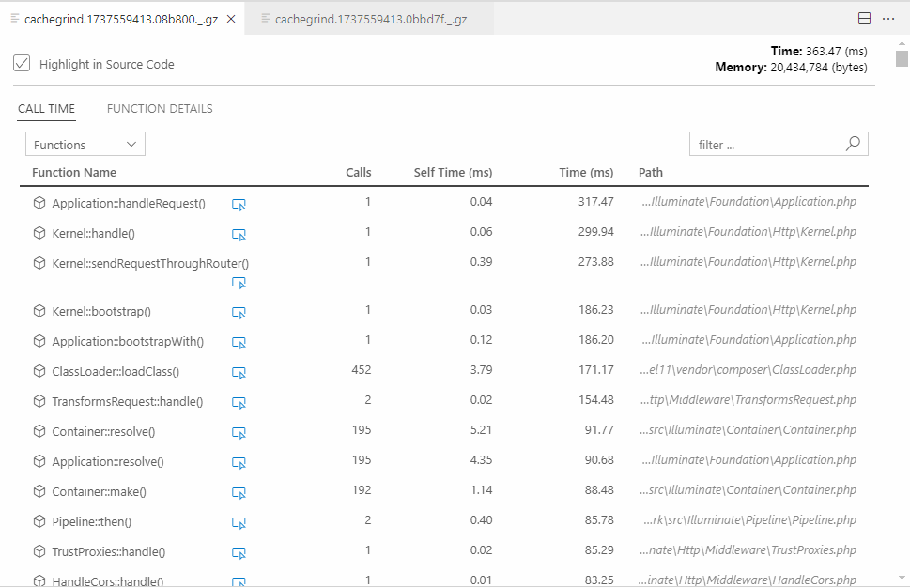Click path ending in ClassLoader.php
Viewport: 910px width, 588px height.
(748, 370)
